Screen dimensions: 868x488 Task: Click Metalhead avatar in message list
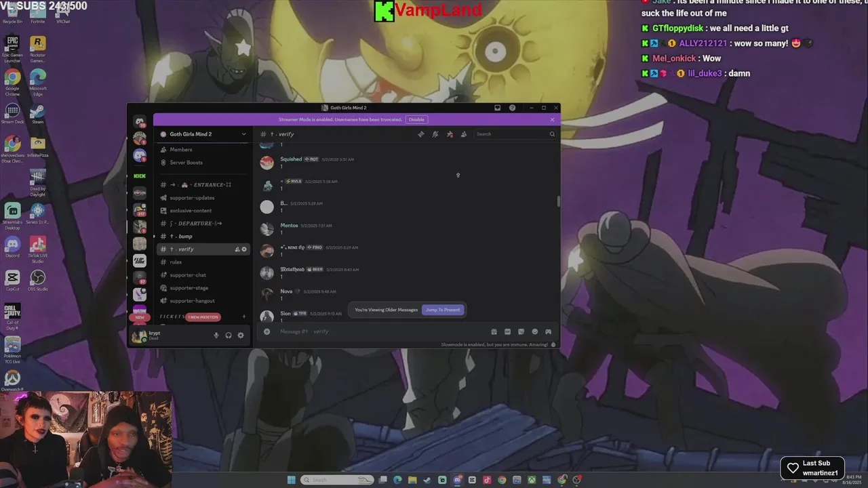tap(267, 272)
